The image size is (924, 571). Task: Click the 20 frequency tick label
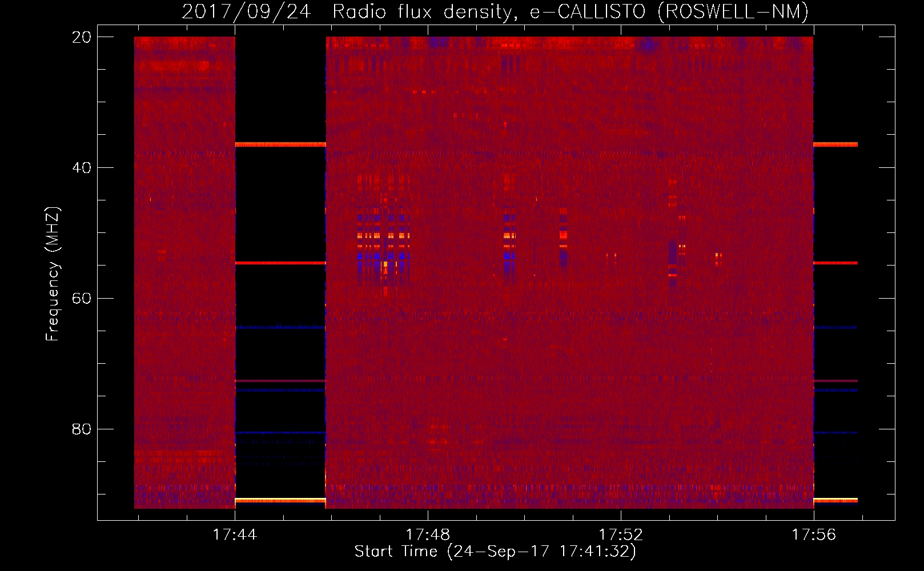click(82, 37)
